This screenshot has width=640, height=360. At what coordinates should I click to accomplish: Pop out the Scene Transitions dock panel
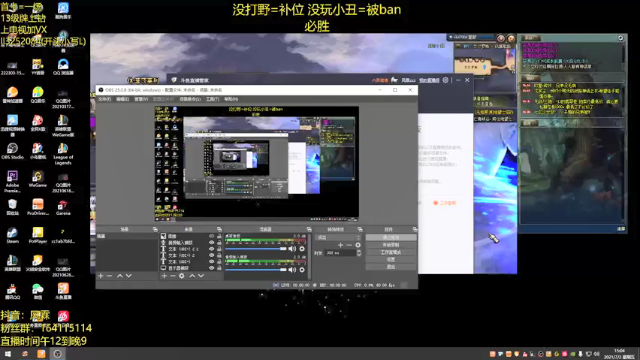[x=360, y=229]
